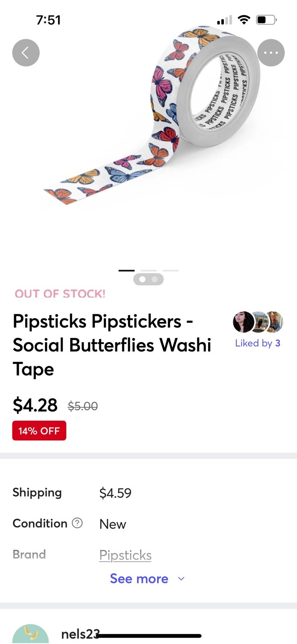Viewport: 297px width, 644px height.
Task: Tap the nels23 seller username
Action: 80,634
